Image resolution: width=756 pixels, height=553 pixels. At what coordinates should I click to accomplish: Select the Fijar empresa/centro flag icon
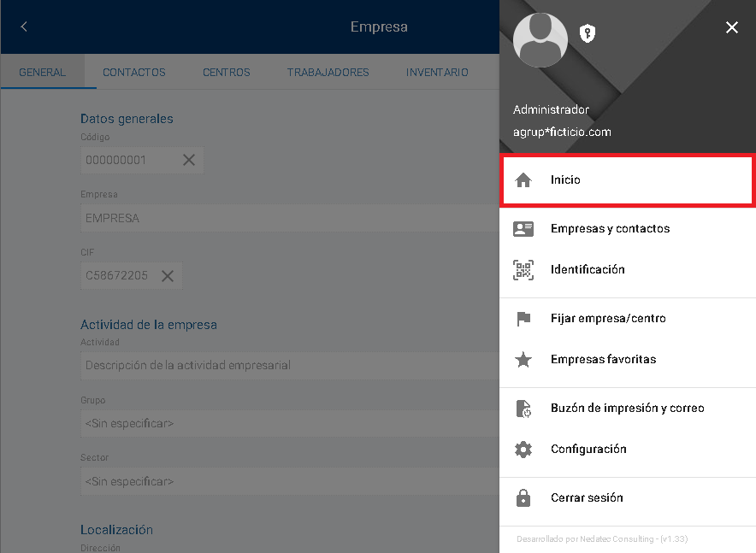pyautogui.click(x=523, y=319)
